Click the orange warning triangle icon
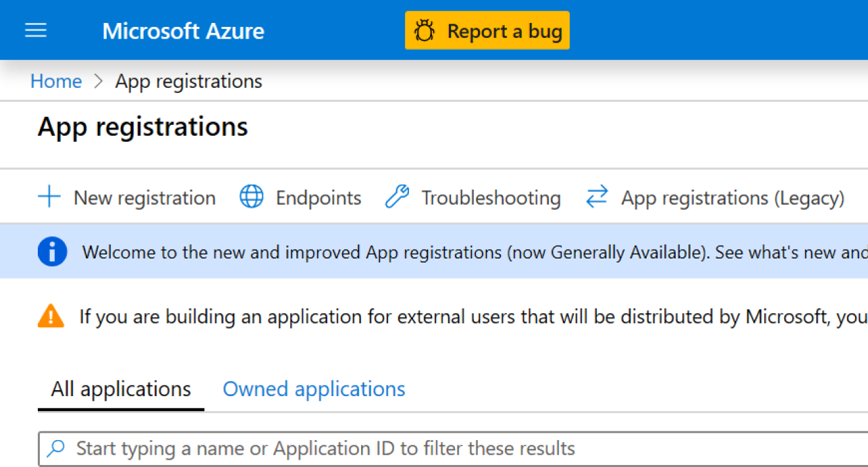This screenshot has height=467, width=868. pos(51,316)
